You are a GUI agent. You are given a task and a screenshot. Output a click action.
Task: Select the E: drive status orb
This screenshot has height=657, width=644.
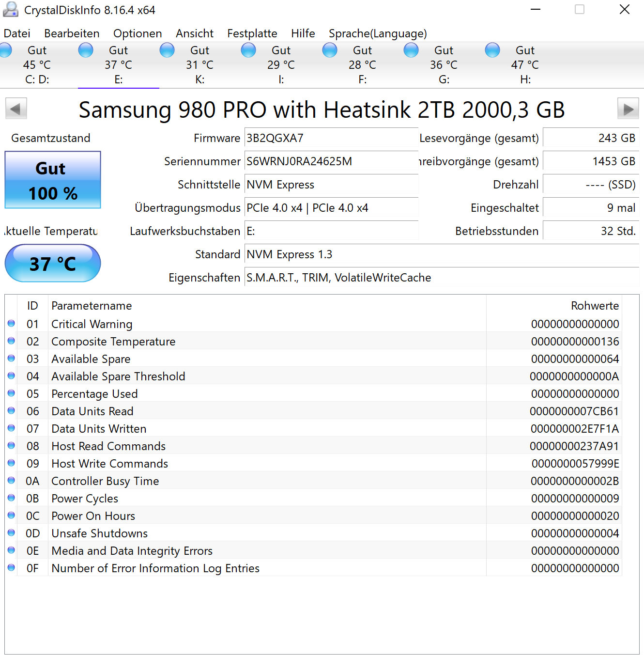pyautogui.click(x=86, y=50)
